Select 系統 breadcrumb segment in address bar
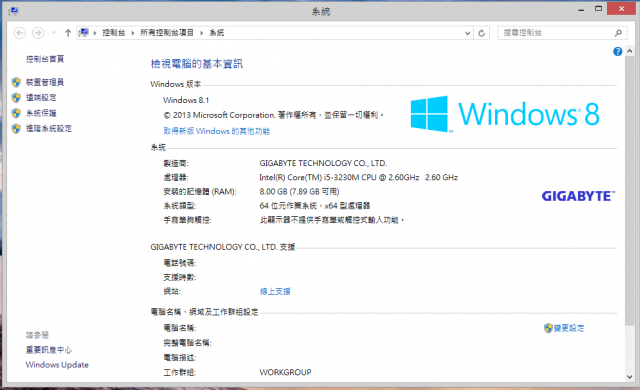The height and width of the screenshot is (390, 640). tap(217, 33)
